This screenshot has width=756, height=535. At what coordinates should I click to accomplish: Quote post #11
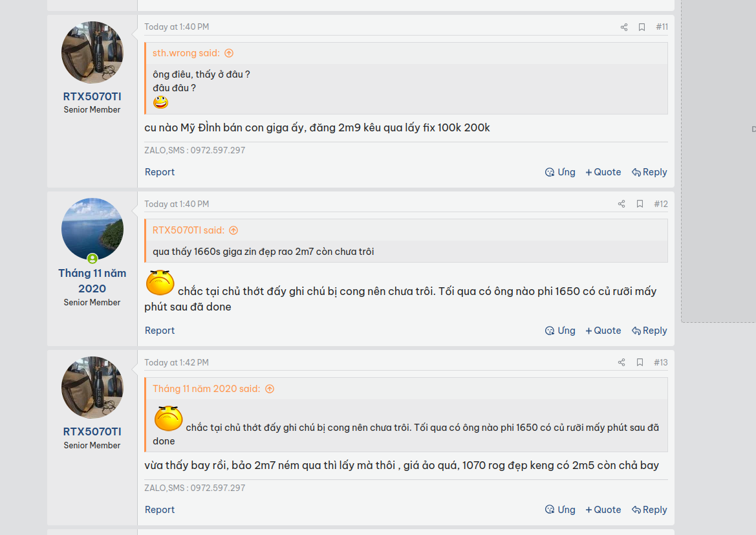[x=603, y=172]
